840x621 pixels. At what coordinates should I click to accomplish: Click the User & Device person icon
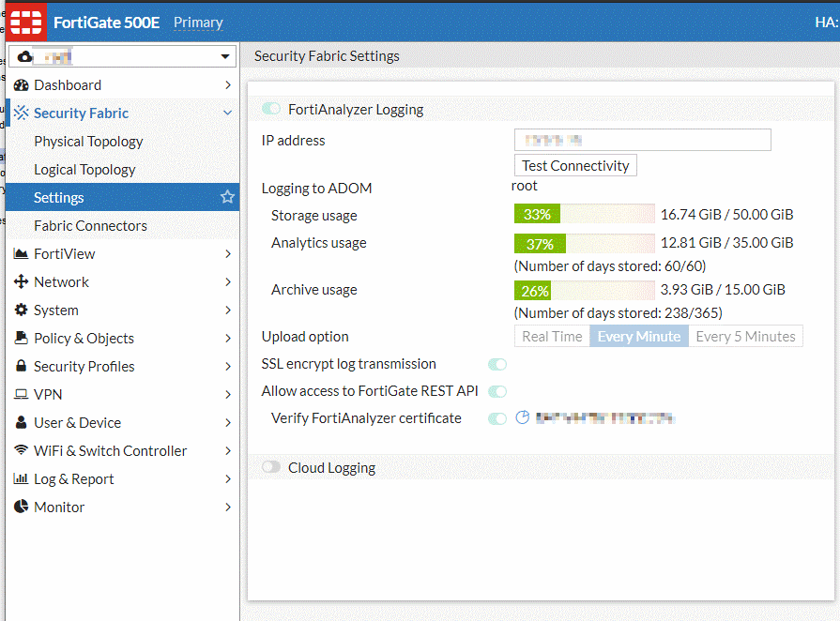pyautogui.click(x=21, y=422)
